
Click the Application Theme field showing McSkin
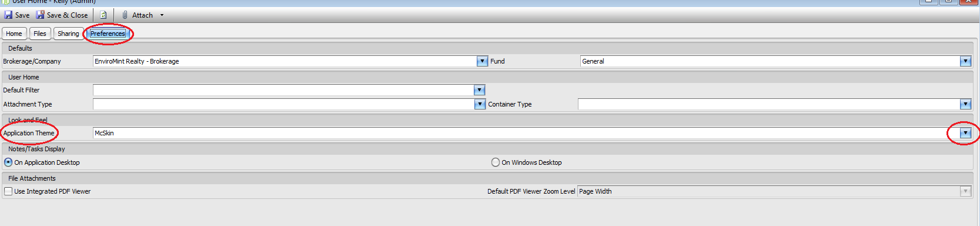(526, 133)
